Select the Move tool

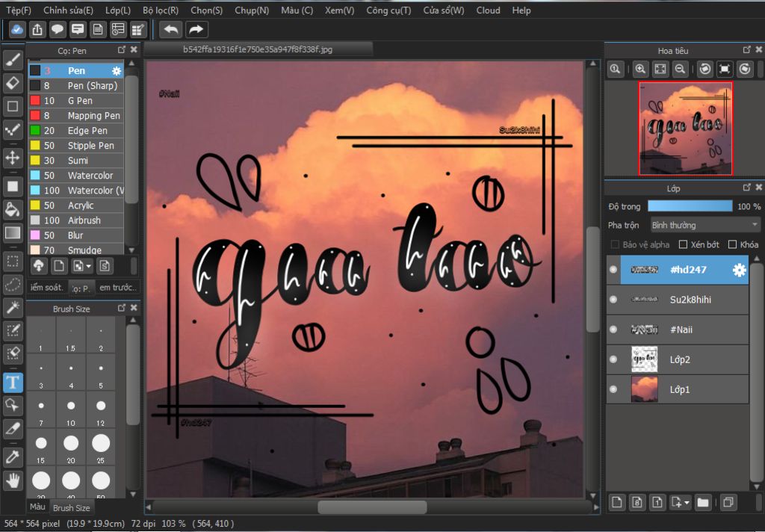(13, 158)
